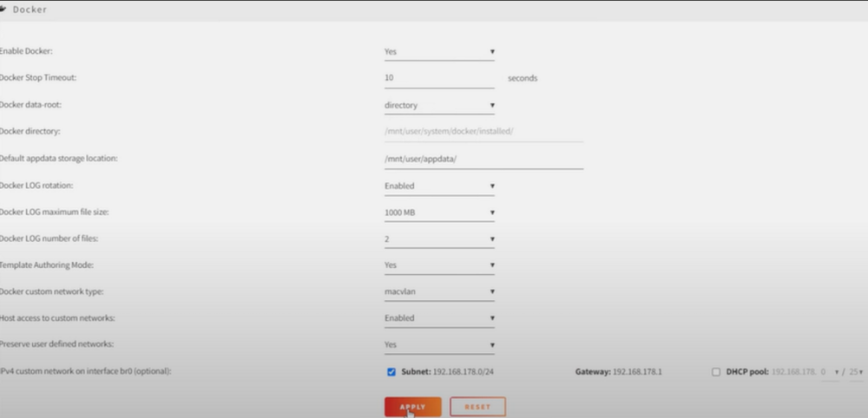
Task: Open Preserve user defined networks dropdown
Action: tap(439, 344)
